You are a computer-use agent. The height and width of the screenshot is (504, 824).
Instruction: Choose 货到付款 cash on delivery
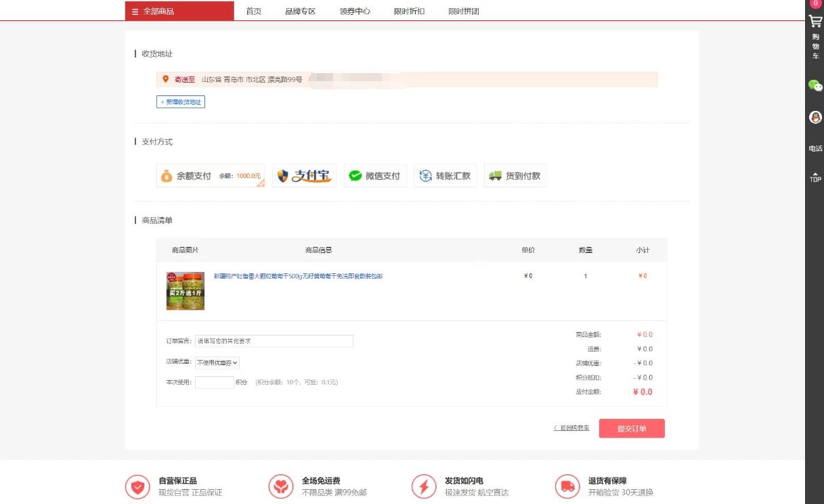pos(515,175)
